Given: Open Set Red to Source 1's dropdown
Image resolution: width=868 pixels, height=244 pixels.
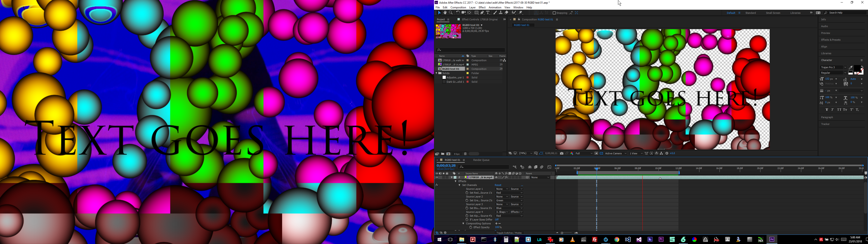Looking at the screenshot, I should [x=509, y=193].
